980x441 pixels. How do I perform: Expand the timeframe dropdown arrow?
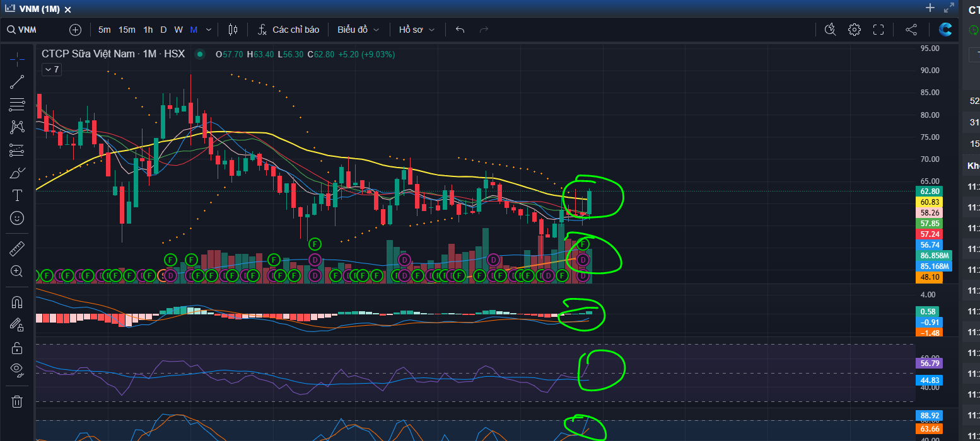209,30
